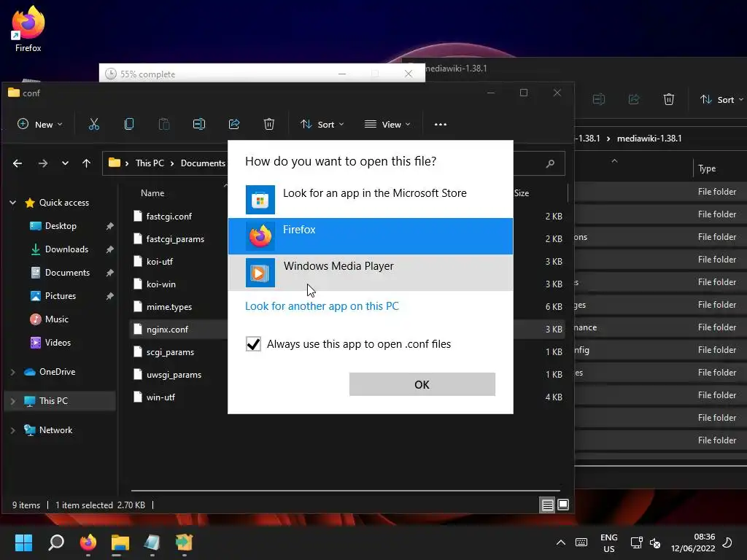The width and height of the screenshot is (747, 560).
Task: Choose Look for an app in Microsoft Store
Action: point(371,200)
